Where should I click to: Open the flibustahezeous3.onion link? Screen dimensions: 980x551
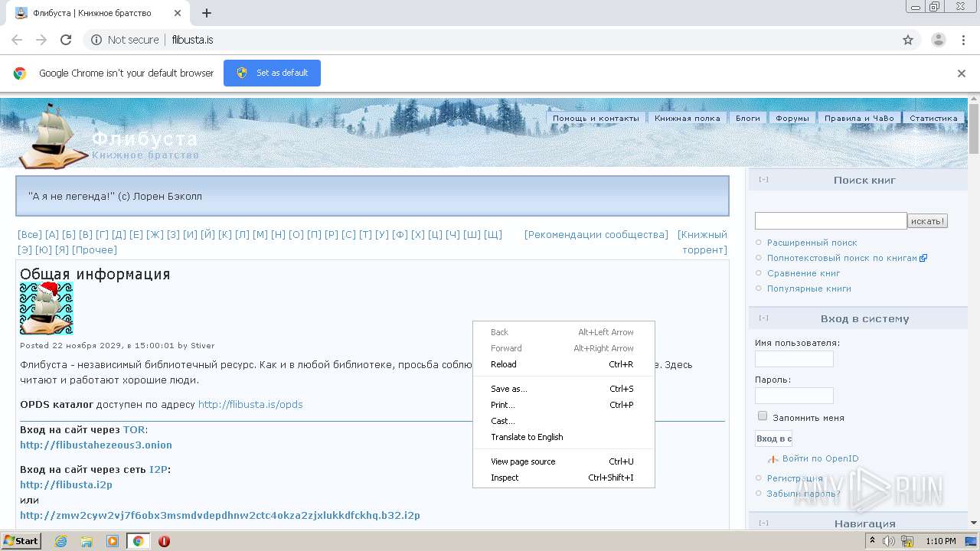pyautogui.click(x=96, y=445)
